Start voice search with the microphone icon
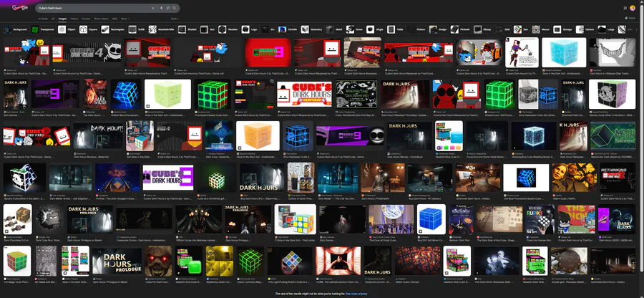 point(162,8)
